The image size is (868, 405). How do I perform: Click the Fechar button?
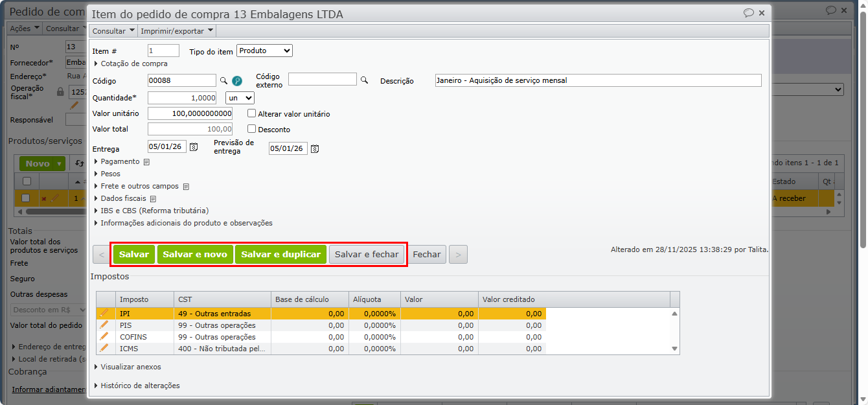coord(427,255)
